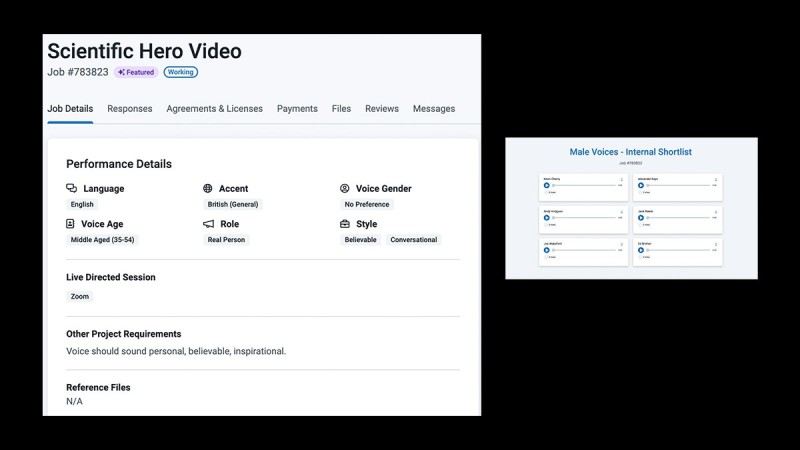800x450 pixels.
Task: Click the Believable style tag
Action: tap(360, 240)
